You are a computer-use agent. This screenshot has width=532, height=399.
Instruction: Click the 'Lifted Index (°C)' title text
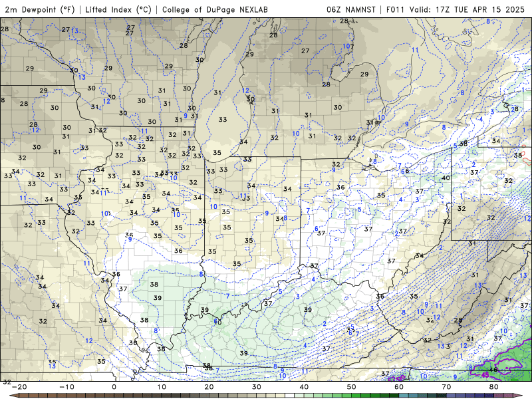[x=118, y=9]
